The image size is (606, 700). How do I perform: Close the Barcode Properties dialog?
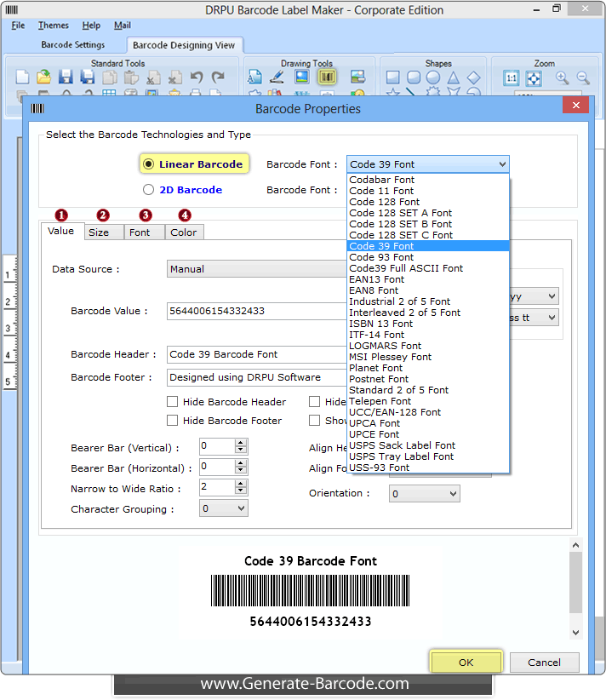[x=575, y=106]
